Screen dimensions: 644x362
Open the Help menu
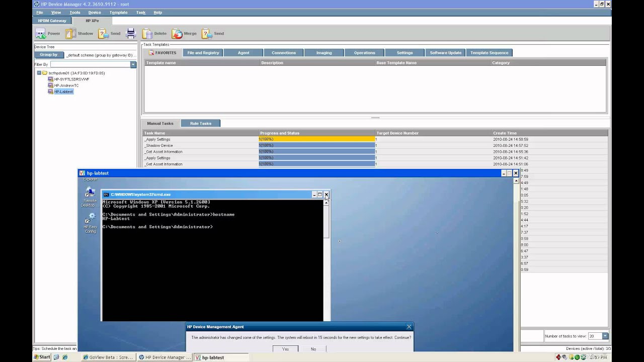point(158,13)
